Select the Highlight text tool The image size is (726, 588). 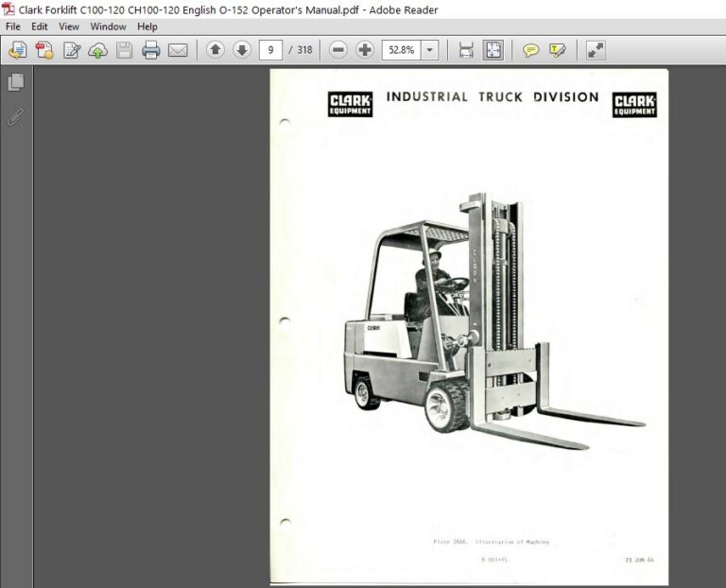pyautogui.click(x=557, y=50)
